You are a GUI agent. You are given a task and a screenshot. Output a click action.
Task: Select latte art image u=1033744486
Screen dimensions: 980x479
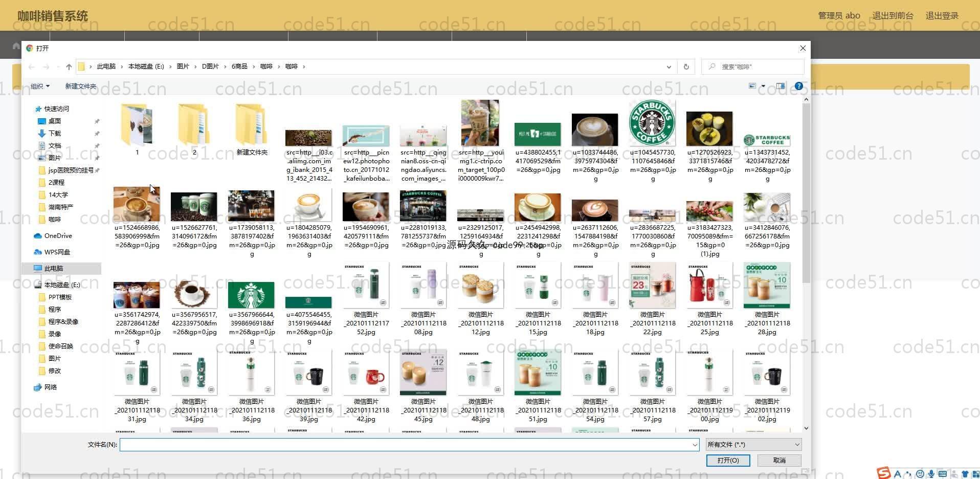595,130
